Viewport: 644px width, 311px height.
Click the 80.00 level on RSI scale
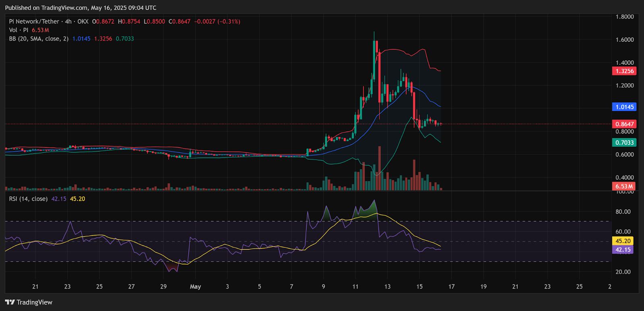[x=623, y=212]
